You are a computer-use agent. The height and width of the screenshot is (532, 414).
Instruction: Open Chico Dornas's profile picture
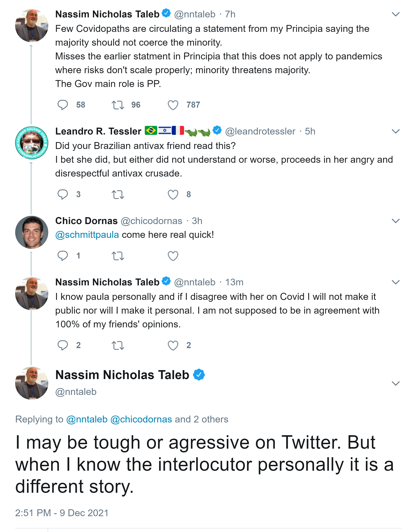(32, 232)
